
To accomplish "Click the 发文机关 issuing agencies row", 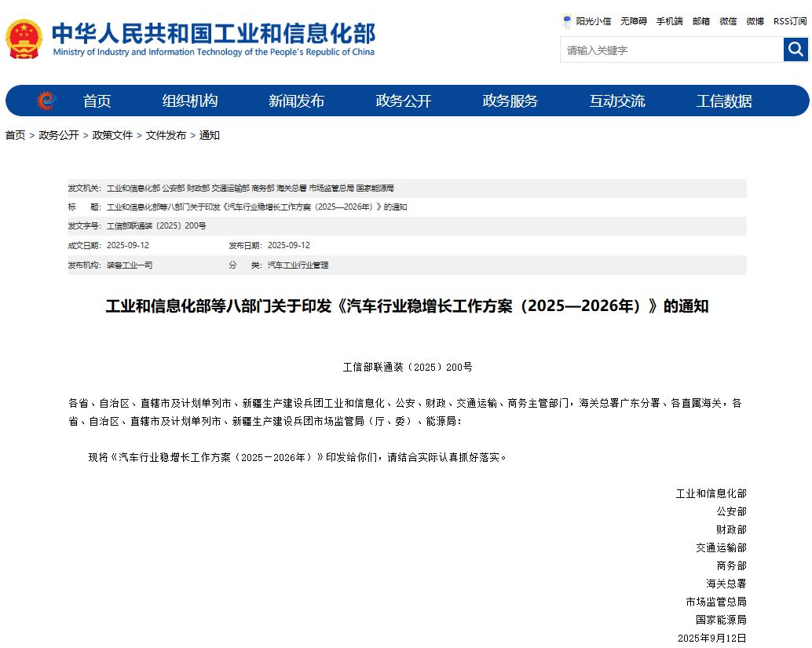I will (407, 188).
